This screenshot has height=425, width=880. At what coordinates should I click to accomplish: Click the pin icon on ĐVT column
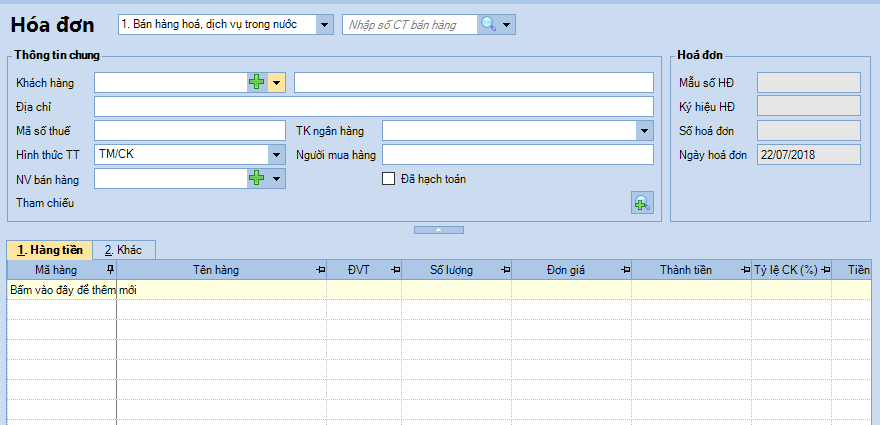(x=395, y=270)
